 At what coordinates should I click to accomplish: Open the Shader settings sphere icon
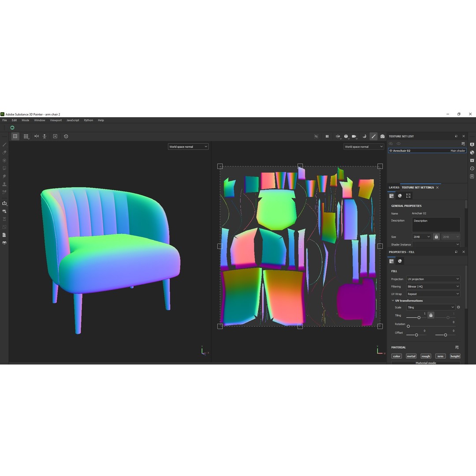pos(472,152)
